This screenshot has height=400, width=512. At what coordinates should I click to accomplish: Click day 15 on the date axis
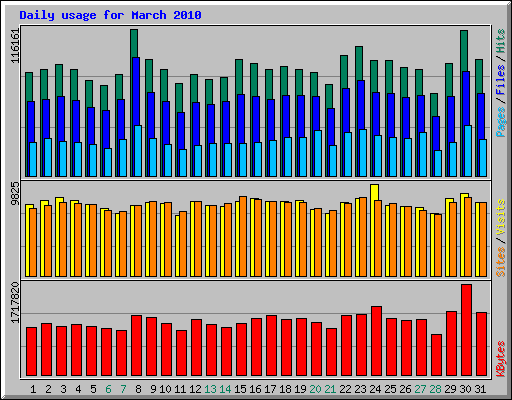[x=240, y=389]
